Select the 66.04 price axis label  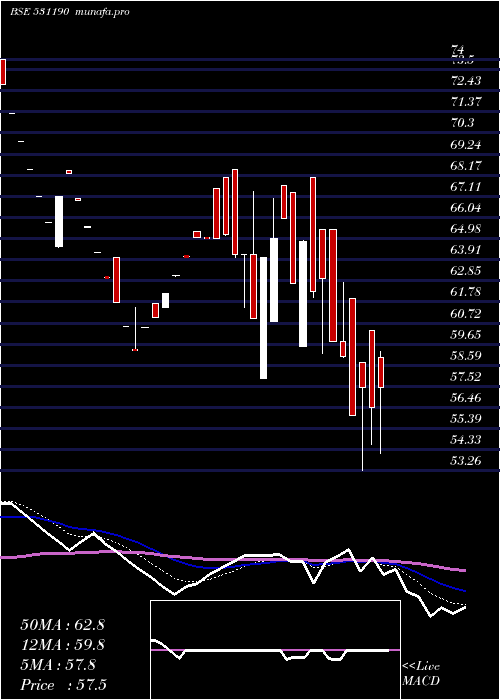[x=466, y=208]
